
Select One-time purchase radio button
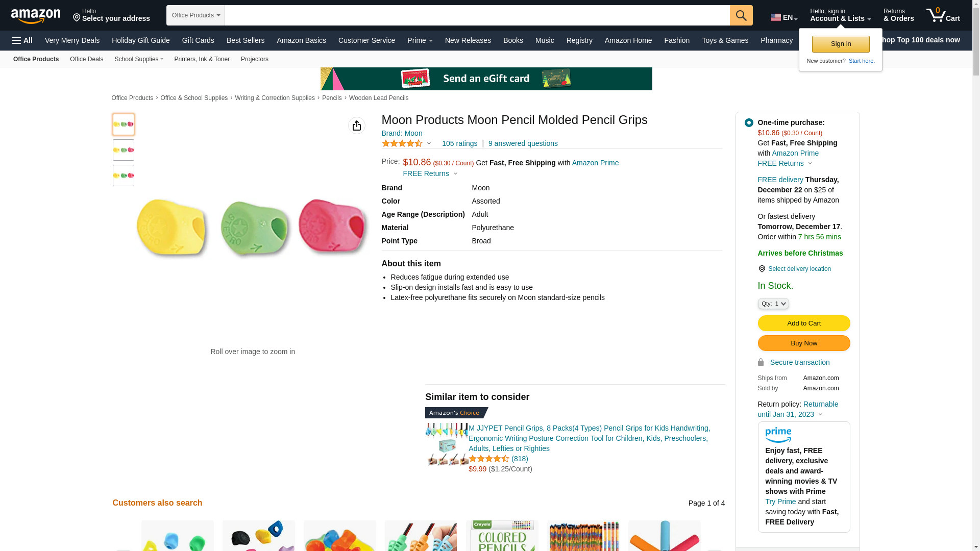[x=749, y=123]
